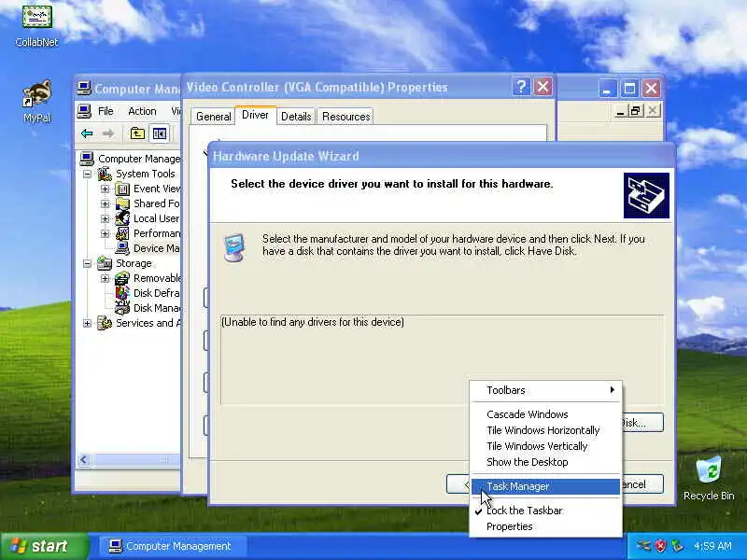
Task: Choose Tile Windows Vertically
Action: [x=546, y=446]
